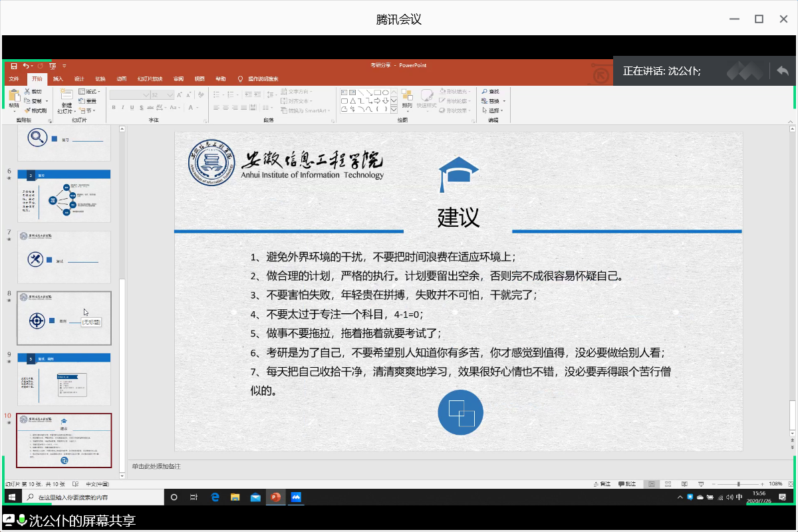
Task: Click the Windows Start button
Action: point(11,497)
